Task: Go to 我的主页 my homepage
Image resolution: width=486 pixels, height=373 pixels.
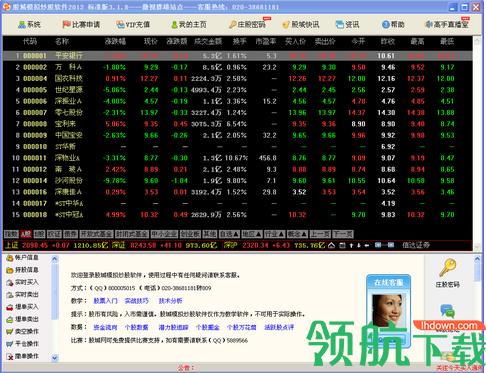Action: [x=189, y=24]
